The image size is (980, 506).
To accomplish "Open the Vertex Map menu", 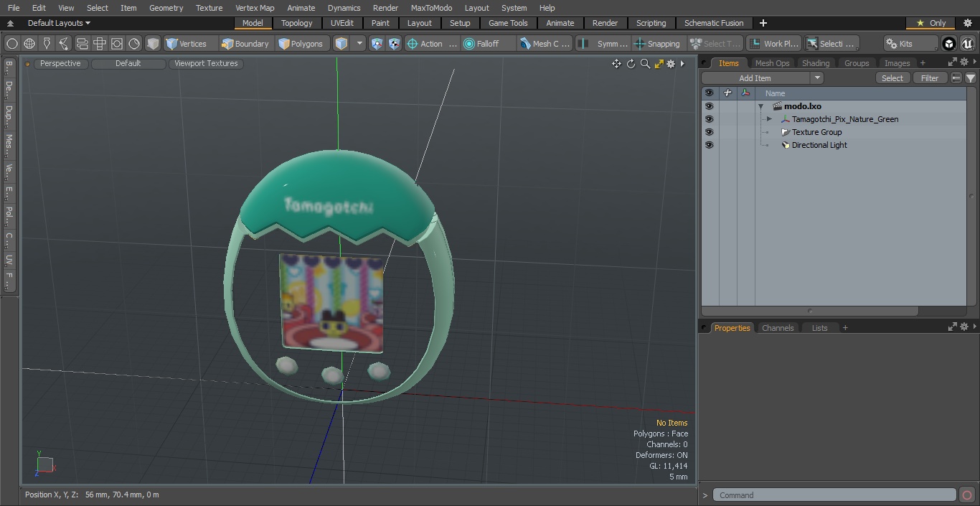I will 255,8.
